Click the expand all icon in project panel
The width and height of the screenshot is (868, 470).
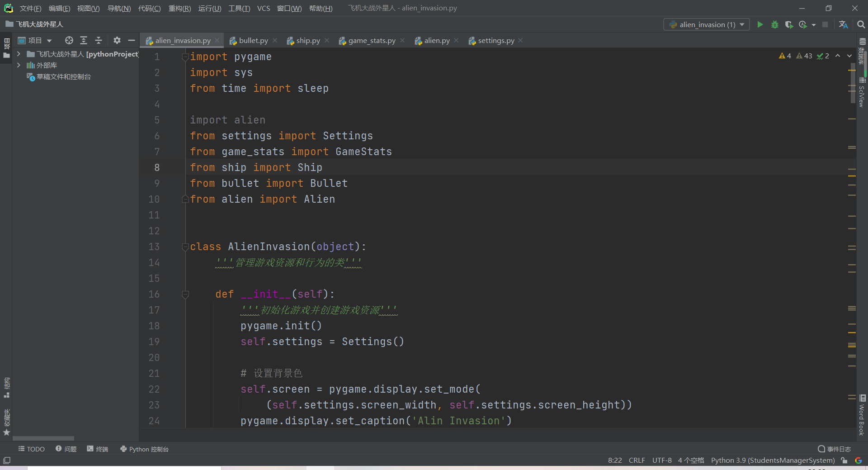(84, 40)
